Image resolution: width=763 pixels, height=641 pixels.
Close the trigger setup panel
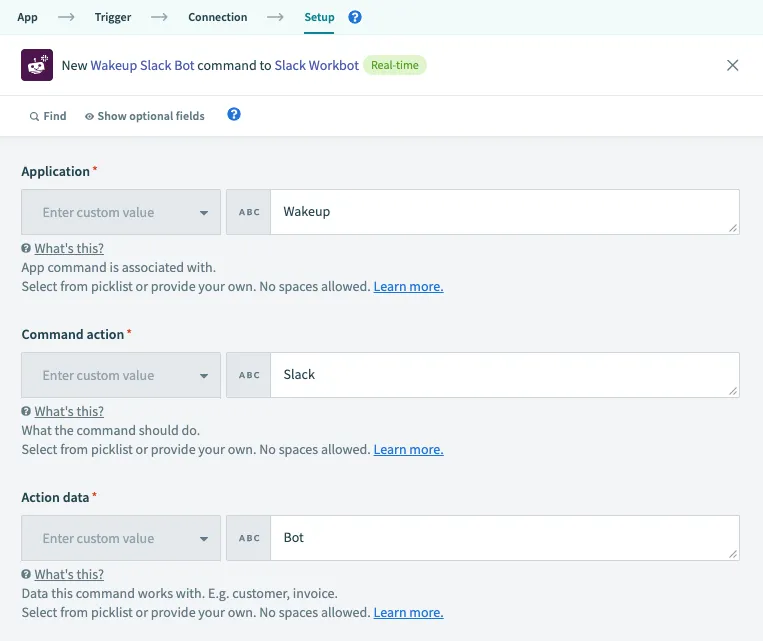(x=733, y=65)
